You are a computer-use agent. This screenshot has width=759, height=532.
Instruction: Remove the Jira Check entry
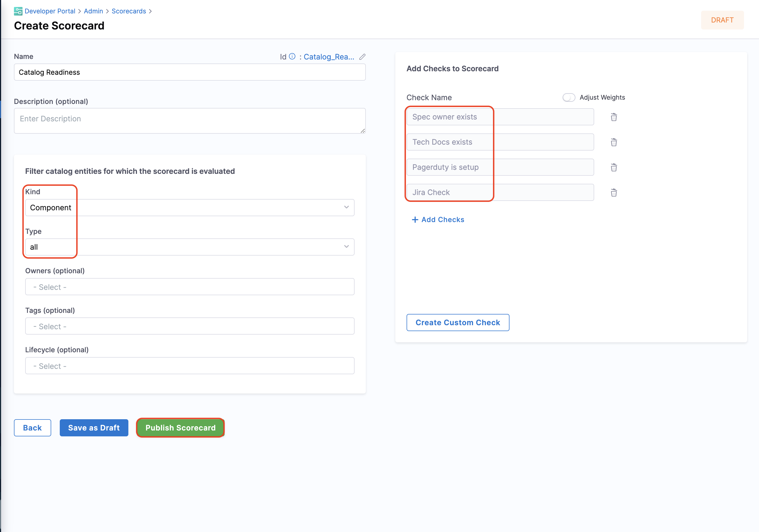[613, 193]
